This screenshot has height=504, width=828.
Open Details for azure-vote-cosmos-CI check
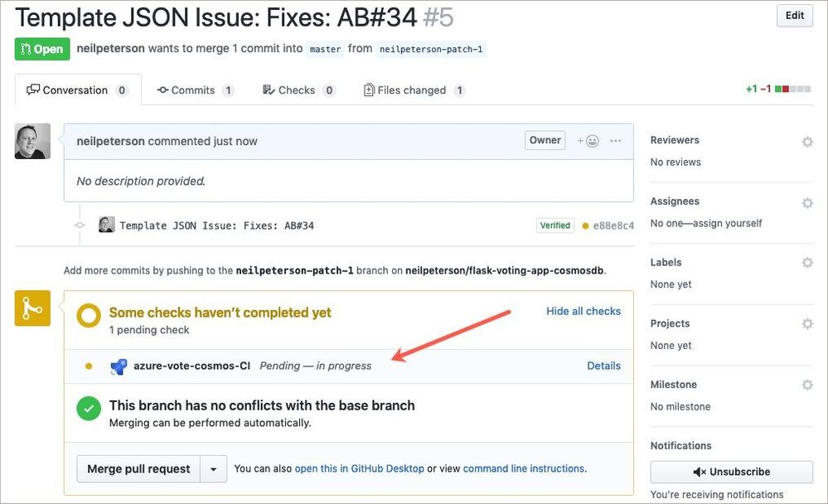point(603,366)
